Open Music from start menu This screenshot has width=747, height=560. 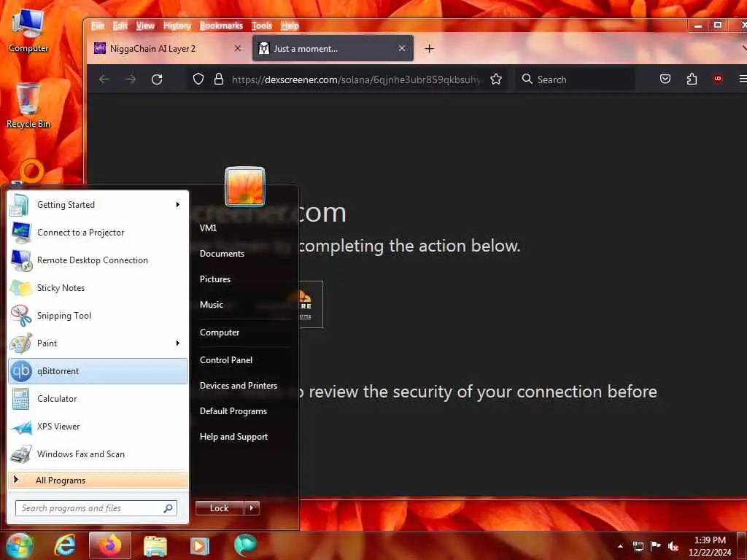coord(211,305)
